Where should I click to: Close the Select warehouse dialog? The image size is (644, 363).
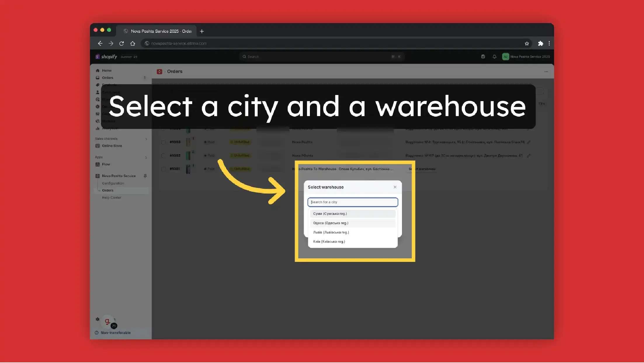click(x=395, y=187)
